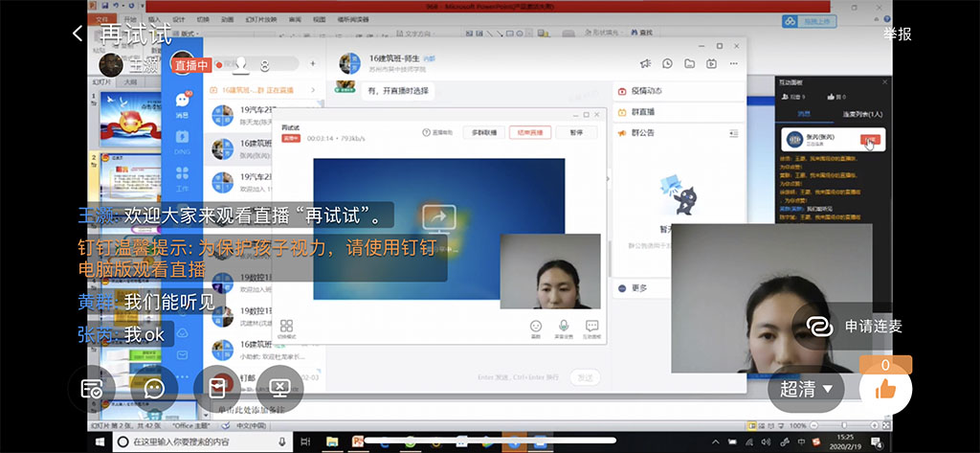The width and height of the screenshot is (980, 453).
Task: Pause the live with 暂停 button
Action: coord(576,133)
